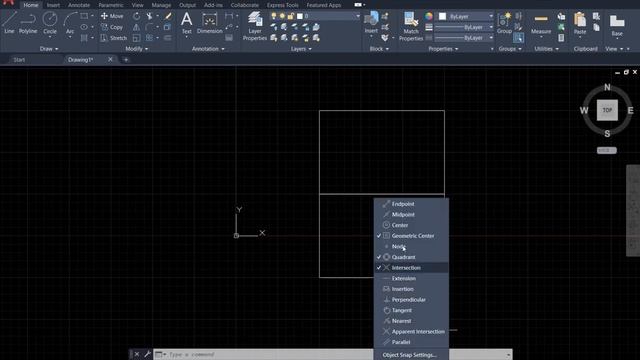Click the white object color swatch

[x=442, y=16]
